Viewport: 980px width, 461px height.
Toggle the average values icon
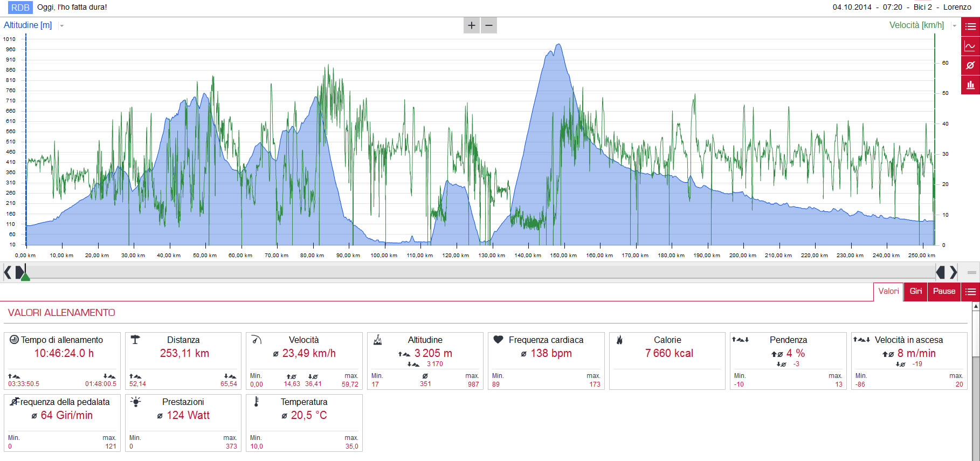click(970, 65)
